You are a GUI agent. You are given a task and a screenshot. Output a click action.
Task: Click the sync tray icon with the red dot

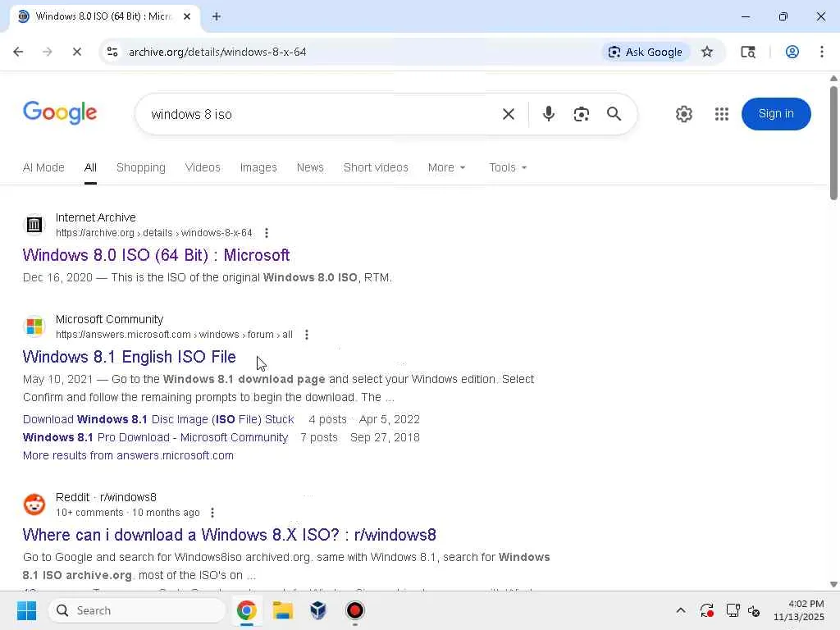(x=706, y=610)
